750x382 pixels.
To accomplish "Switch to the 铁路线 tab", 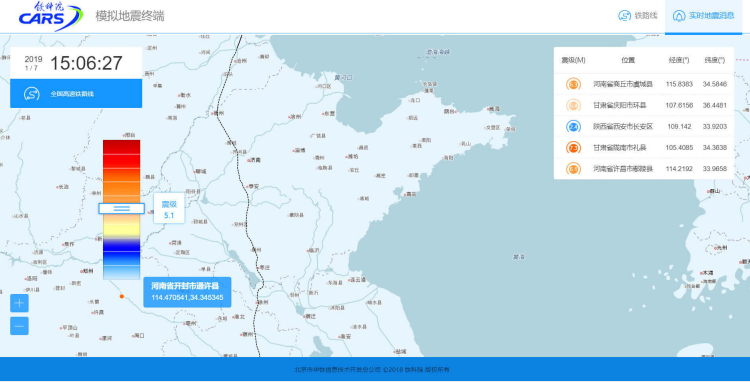I will [638, 16].
